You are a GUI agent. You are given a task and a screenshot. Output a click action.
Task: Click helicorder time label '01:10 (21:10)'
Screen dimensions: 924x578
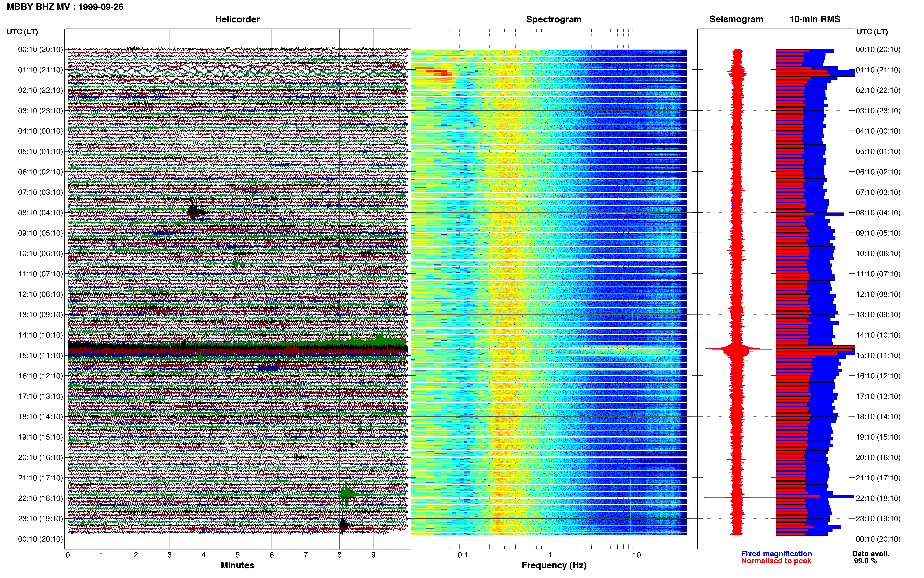tap(41, 70)
